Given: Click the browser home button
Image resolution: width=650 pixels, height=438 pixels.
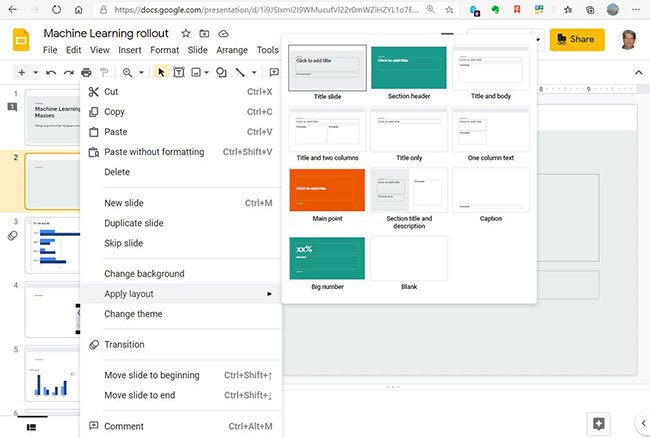Looking at the screenshot, I should pyautogui.click(x=78, y=10).
